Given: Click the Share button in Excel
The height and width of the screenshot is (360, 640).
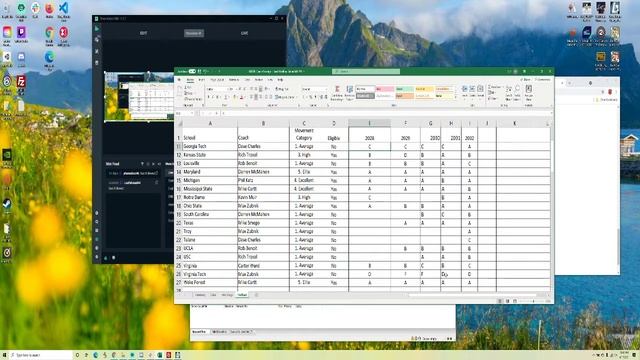Looking at the screenshot, I should [526, 80].
